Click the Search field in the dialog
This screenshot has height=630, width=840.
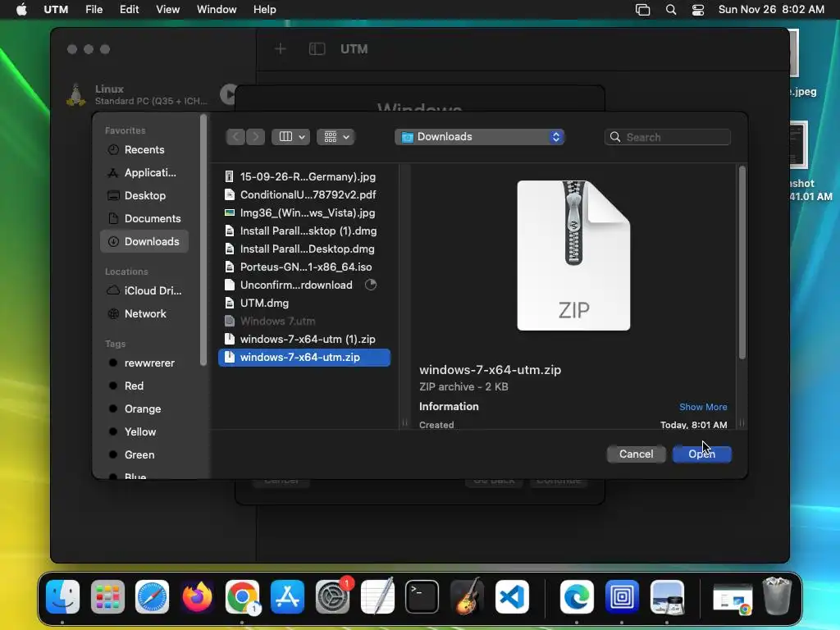(x=668, y=137)
